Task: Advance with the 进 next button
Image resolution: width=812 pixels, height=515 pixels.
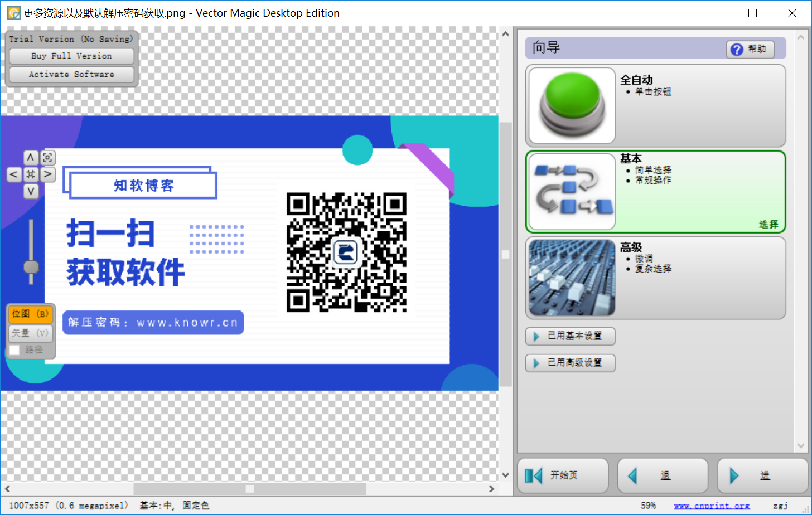Action: coord(762,475)
